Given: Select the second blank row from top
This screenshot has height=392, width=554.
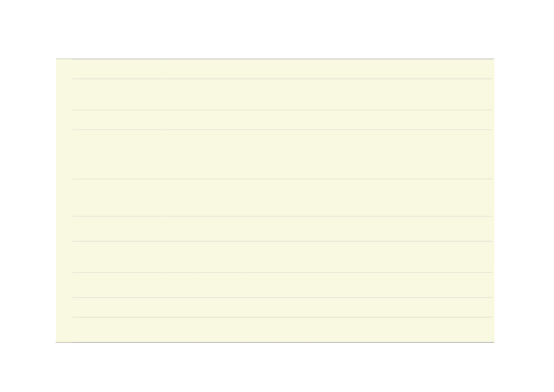Looking at the screenshot, I should tap(282, 94).
